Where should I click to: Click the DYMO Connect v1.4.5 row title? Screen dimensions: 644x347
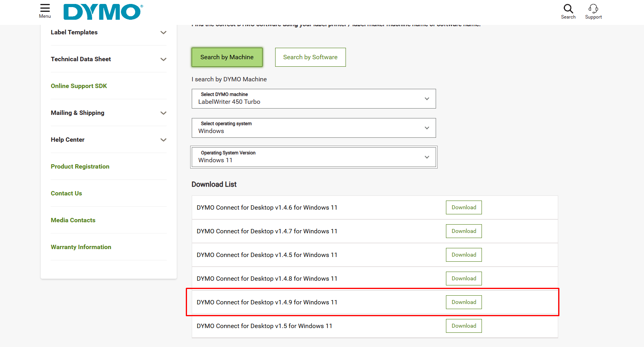[267, 255]
